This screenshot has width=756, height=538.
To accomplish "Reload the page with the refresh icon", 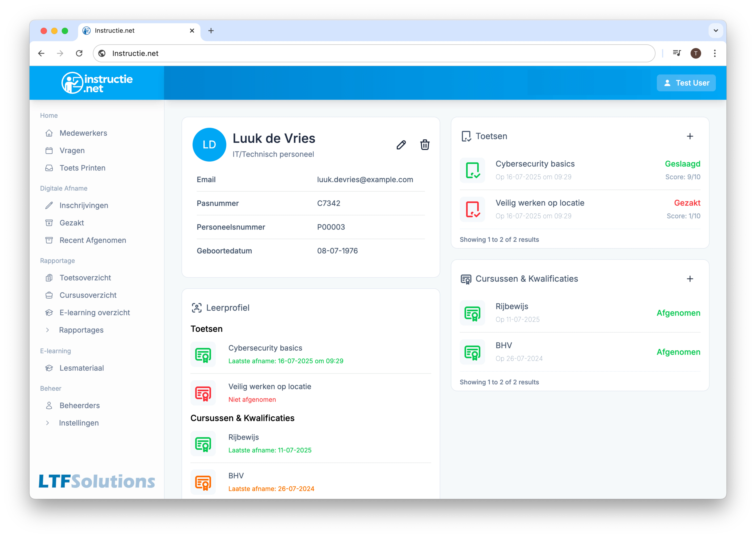I will (x=79, y=53).
